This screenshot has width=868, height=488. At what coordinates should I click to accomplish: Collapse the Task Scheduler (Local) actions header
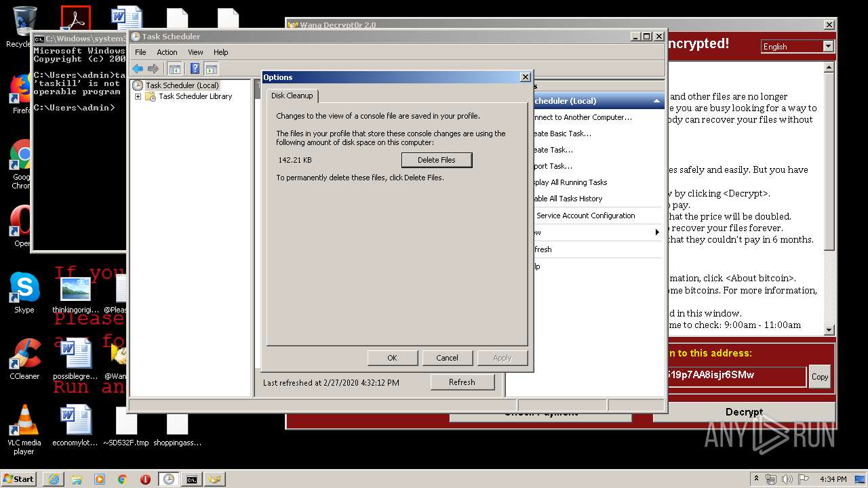click(x=656, y=101)
